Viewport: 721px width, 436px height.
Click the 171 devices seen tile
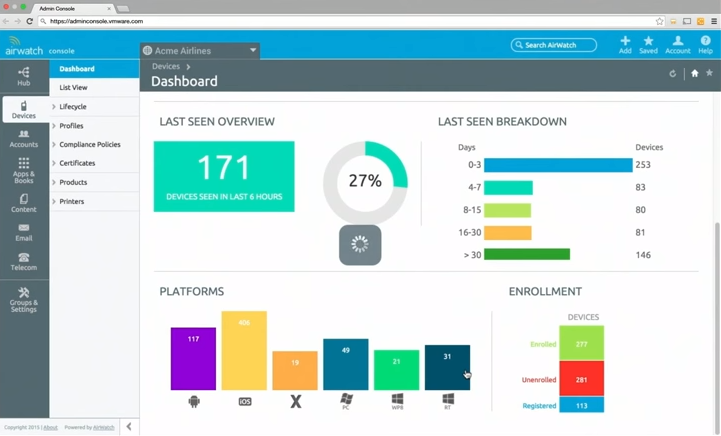tap(224, 177)
